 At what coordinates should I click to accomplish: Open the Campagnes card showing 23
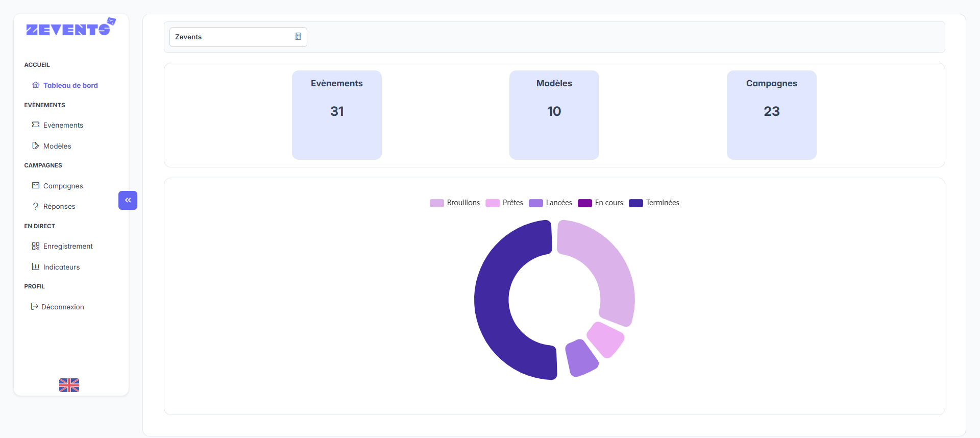771,115
